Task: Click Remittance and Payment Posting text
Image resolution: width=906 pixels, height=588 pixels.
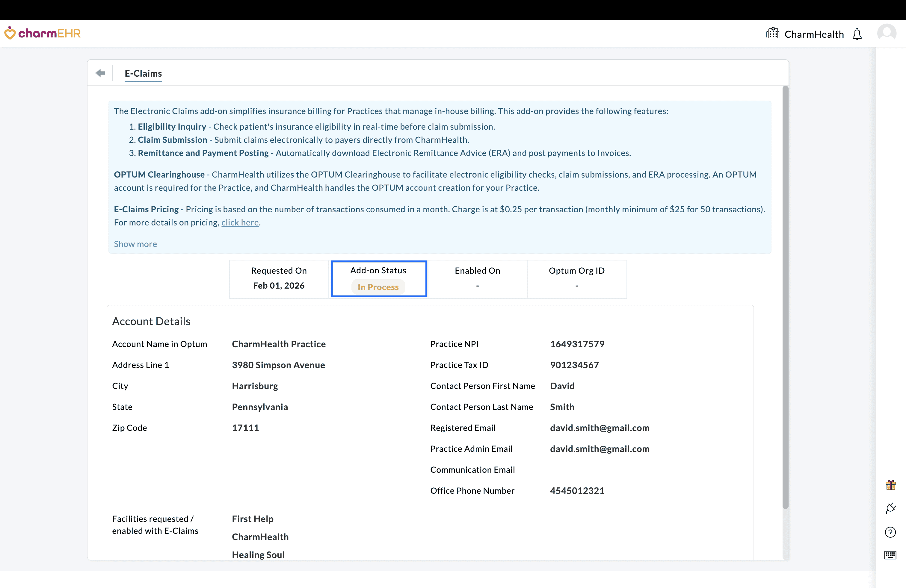Action: tap(203, 153)
